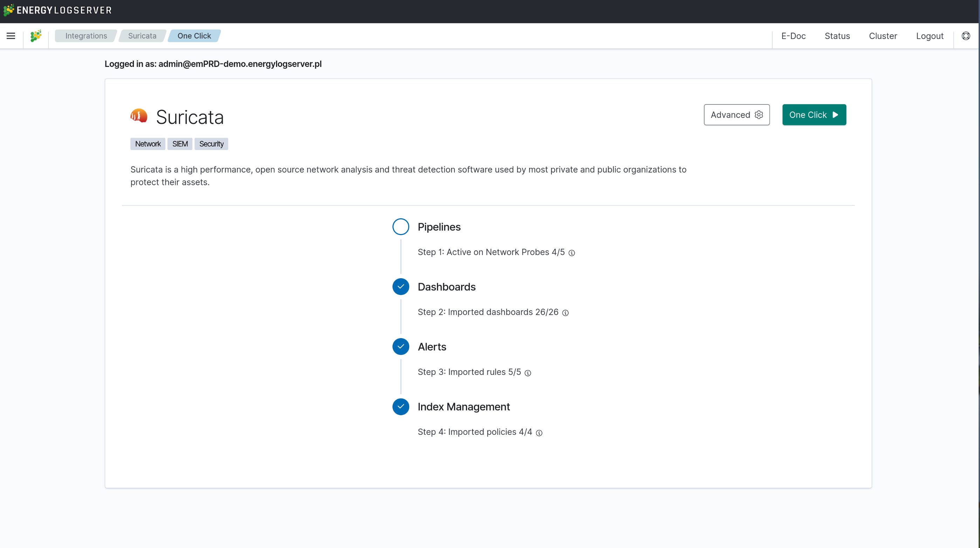Click the Dashboards step checkmark circle
This screenshot has width=980, height=548.
(x=400, y=287)
